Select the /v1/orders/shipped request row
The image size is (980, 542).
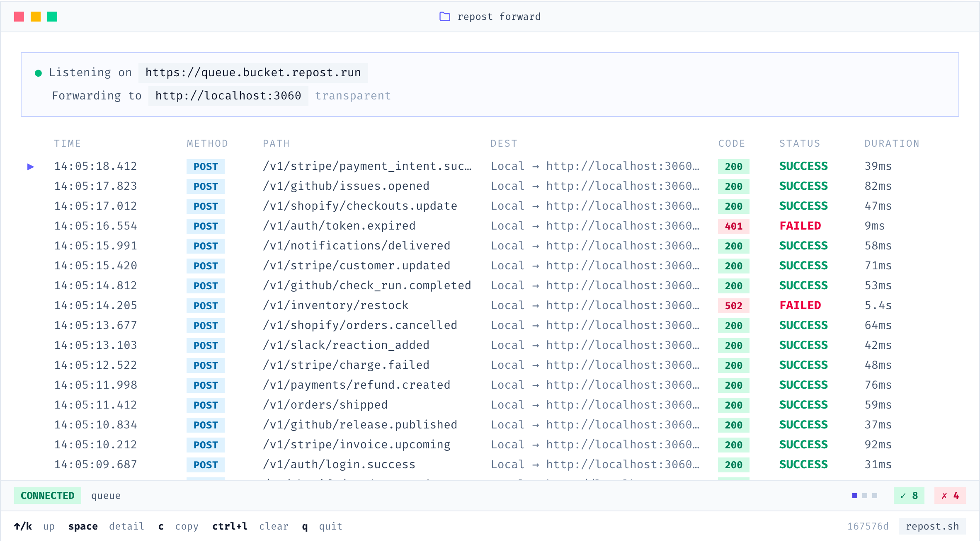(490, 405)
